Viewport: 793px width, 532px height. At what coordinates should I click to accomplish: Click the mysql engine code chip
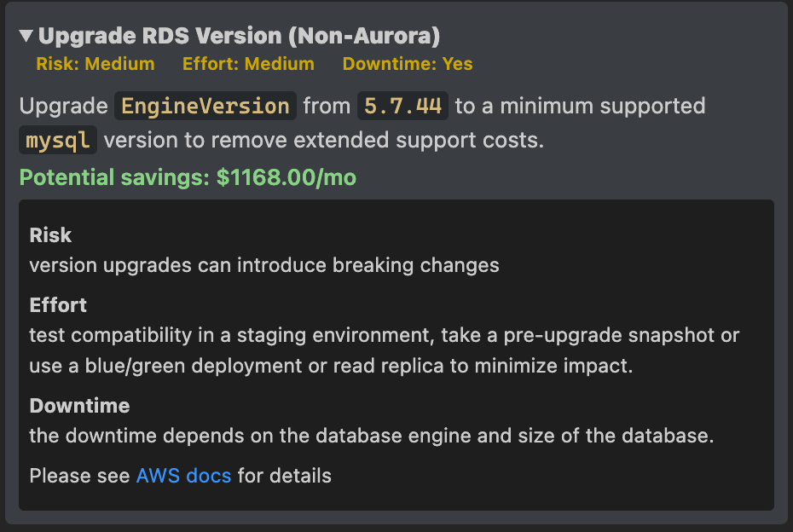(57, 140)
